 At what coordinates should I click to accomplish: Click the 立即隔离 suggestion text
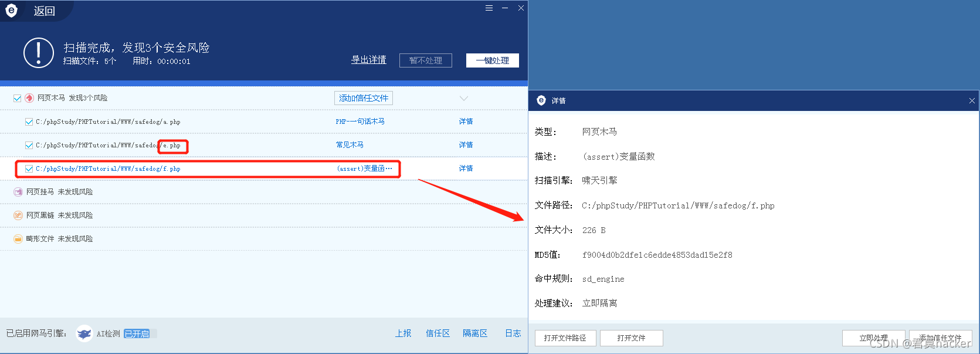599,304
